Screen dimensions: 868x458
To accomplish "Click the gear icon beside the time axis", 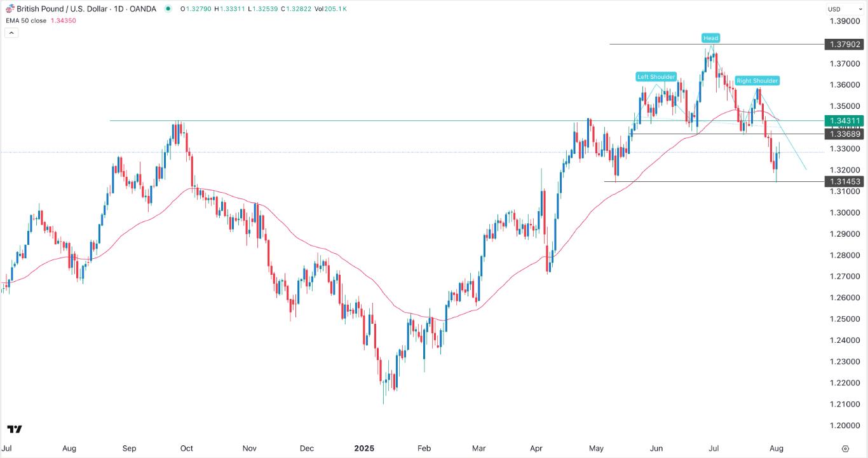I will pyautogui.click(x=845, y=448).
